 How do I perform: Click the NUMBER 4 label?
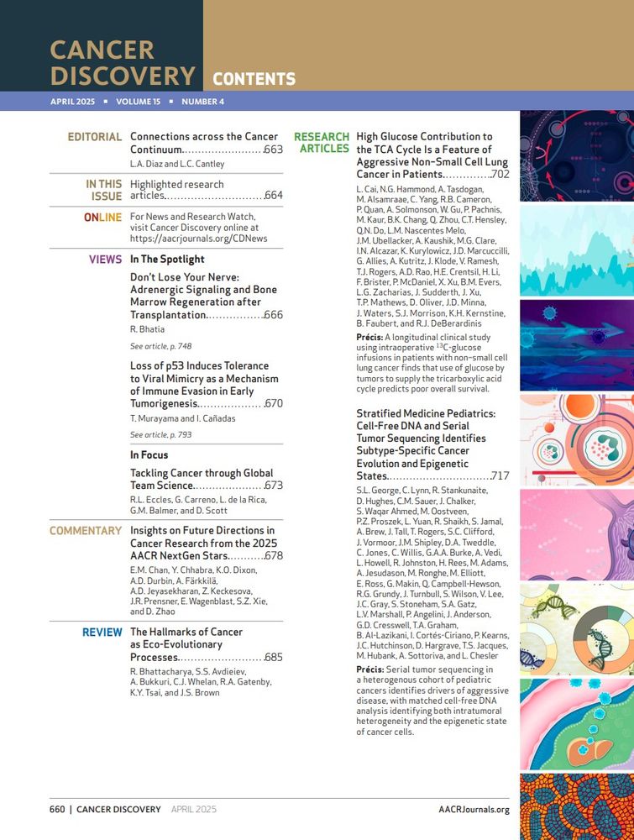(x=203, y=102)
